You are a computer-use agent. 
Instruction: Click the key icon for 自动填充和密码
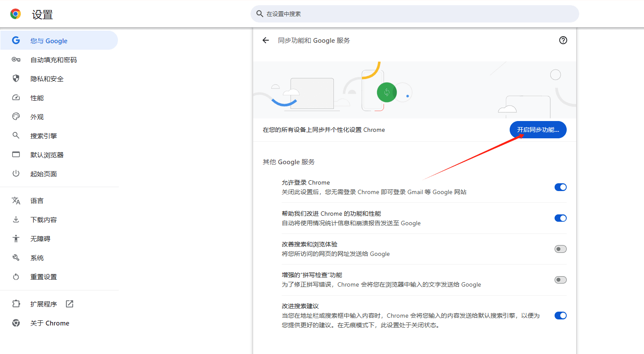click(16, 60)
